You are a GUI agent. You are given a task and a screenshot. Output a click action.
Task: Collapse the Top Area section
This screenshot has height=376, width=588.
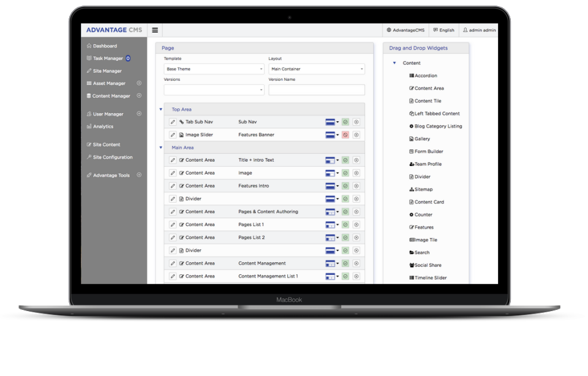pos(161,109)
